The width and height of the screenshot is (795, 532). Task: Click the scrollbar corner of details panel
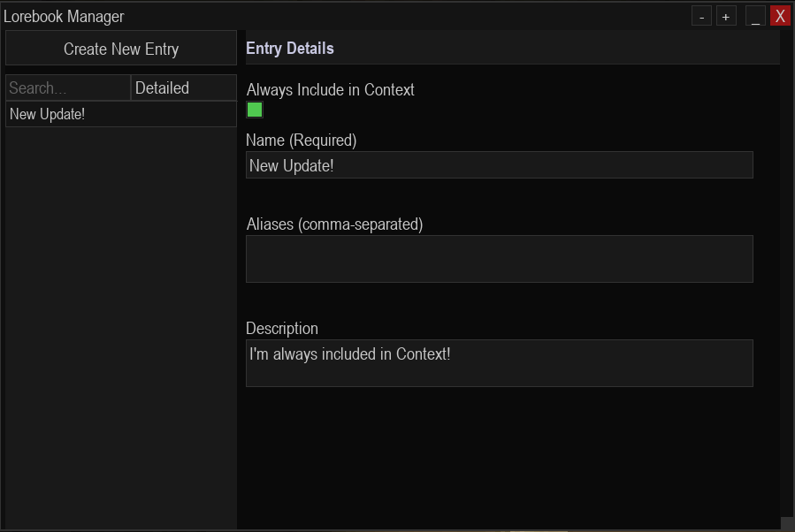pos(787,523)
